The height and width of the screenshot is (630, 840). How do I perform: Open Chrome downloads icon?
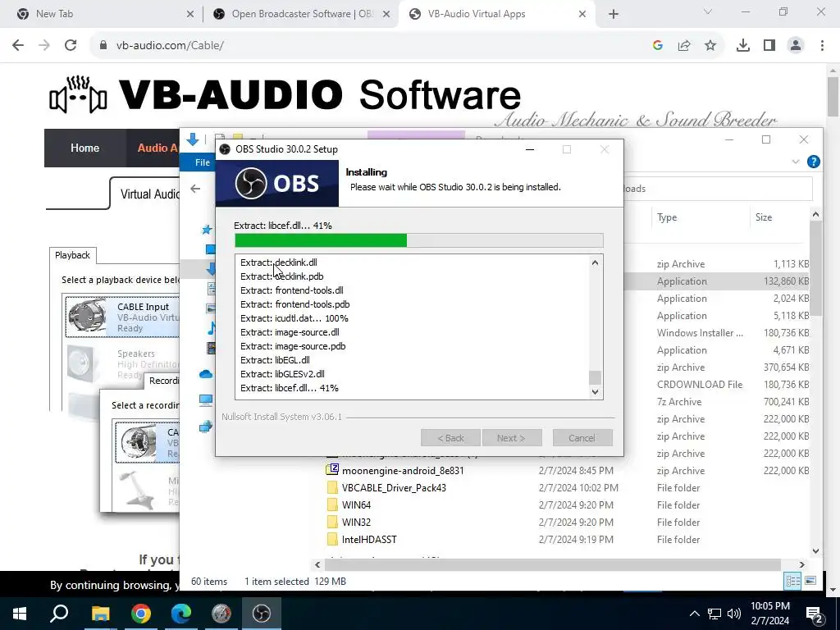(743, 46)
